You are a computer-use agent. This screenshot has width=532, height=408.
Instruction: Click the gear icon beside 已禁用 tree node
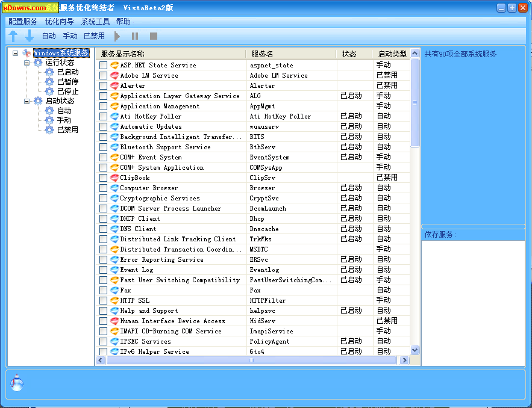49,130
